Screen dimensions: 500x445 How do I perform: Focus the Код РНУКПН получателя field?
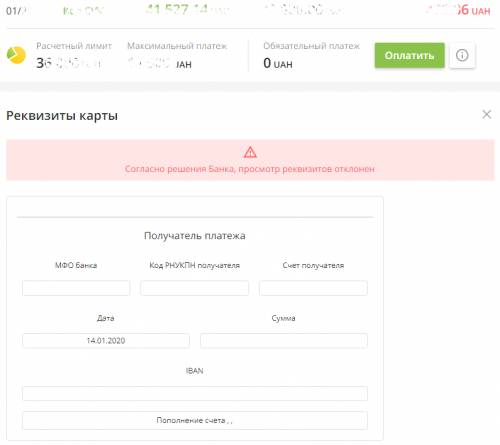pyautogui.click(x=195, y=288)
